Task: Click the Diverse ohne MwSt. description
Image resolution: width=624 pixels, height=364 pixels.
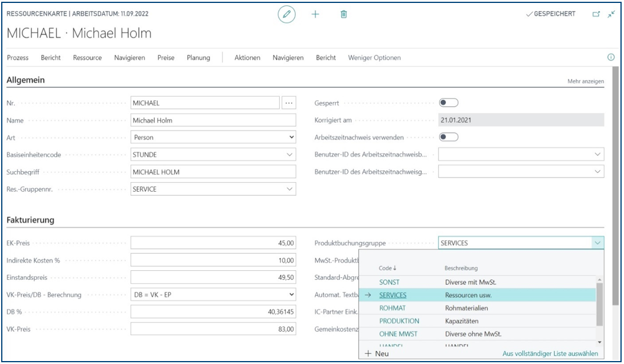Action: (473, 334)
